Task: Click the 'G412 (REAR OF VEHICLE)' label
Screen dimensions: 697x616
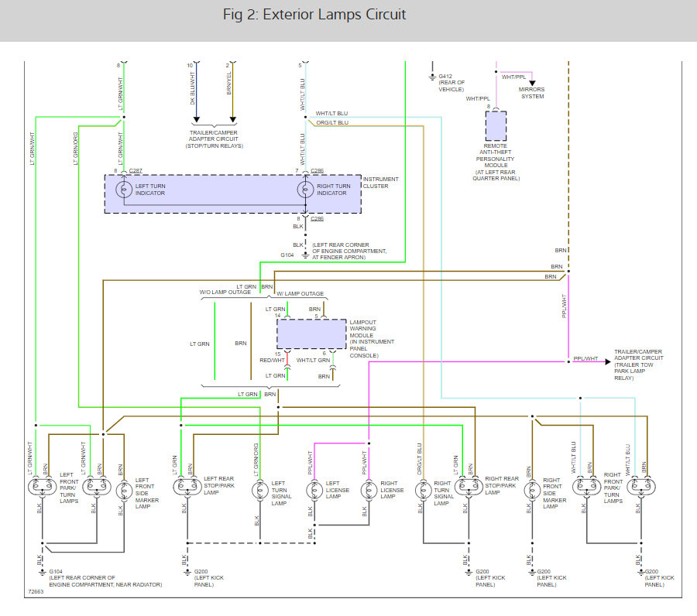Action: 452,83
